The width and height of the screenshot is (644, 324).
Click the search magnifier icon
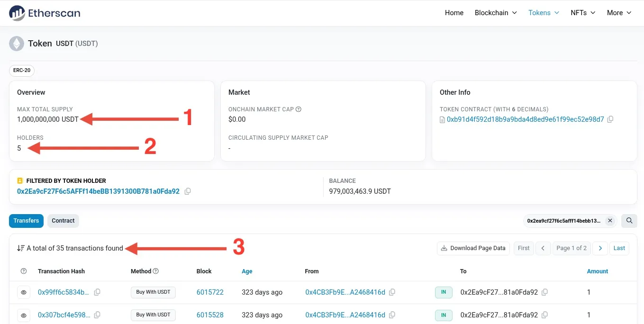coord(629,221)
